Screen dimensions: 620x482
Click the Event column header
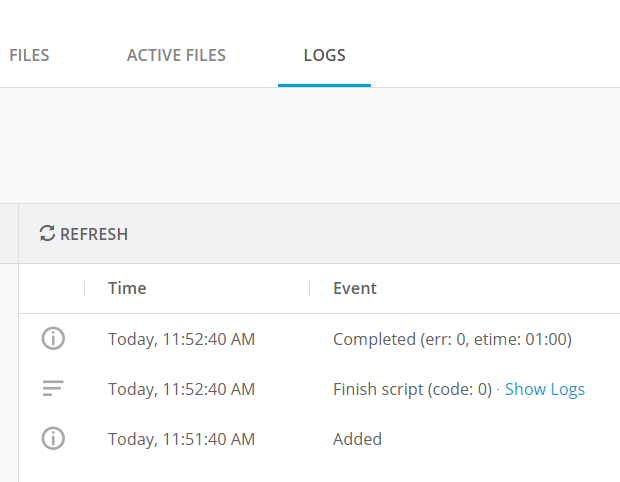point(355,288)
